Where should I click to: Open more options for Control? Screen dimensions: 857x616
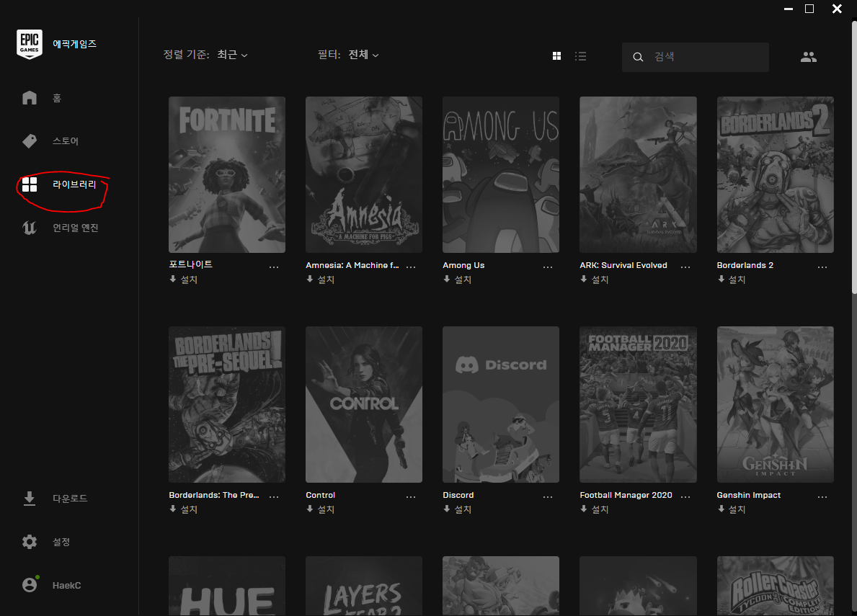point(411,497)
